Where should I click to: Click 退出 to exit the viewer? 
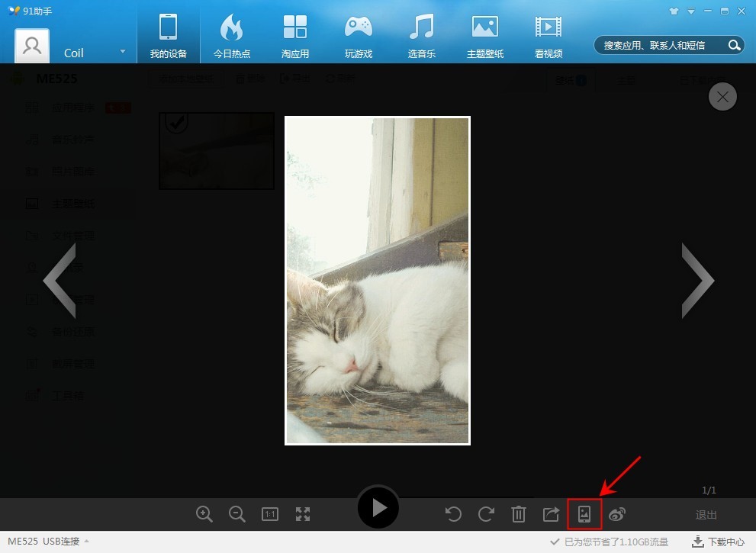coord(706,515)
